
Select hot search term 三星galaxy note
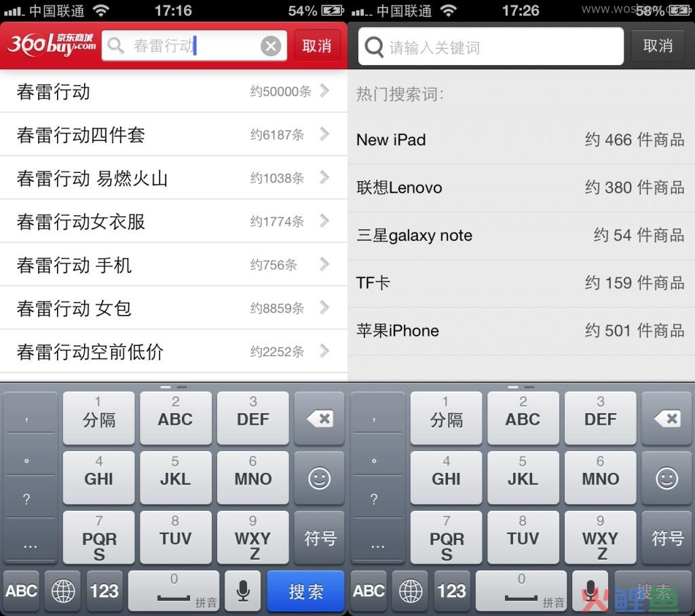pos(415,235)
